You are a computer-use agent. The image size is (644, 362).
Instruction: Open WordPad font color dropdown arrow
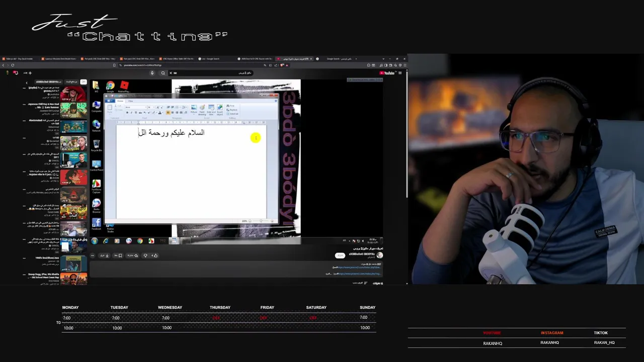pyautogui.click(x=163, y=113)
